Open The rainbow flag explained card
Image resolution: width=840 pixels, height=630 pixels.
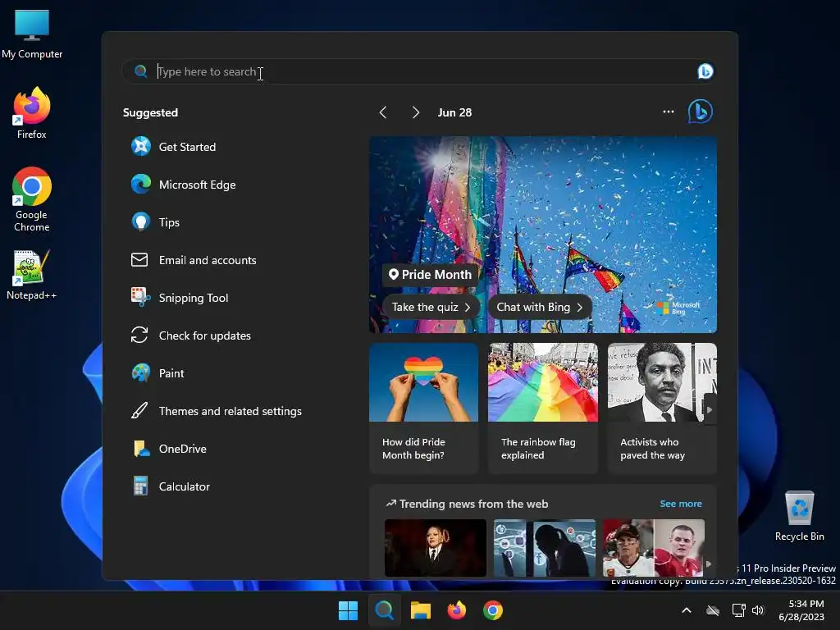[x=543, y=409]
